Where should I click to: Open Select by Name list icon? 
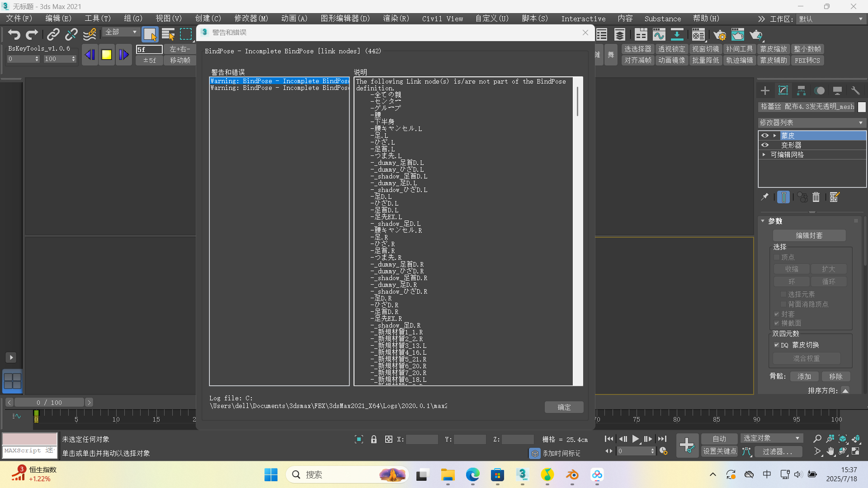pos(168,34)
